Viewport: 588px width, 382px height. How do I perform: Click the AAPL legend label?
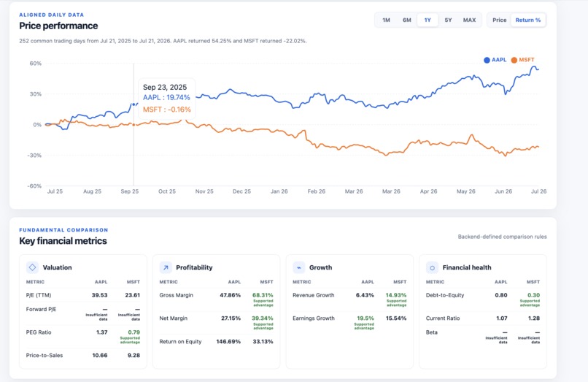pyautogui.click(x=499, y=60)
